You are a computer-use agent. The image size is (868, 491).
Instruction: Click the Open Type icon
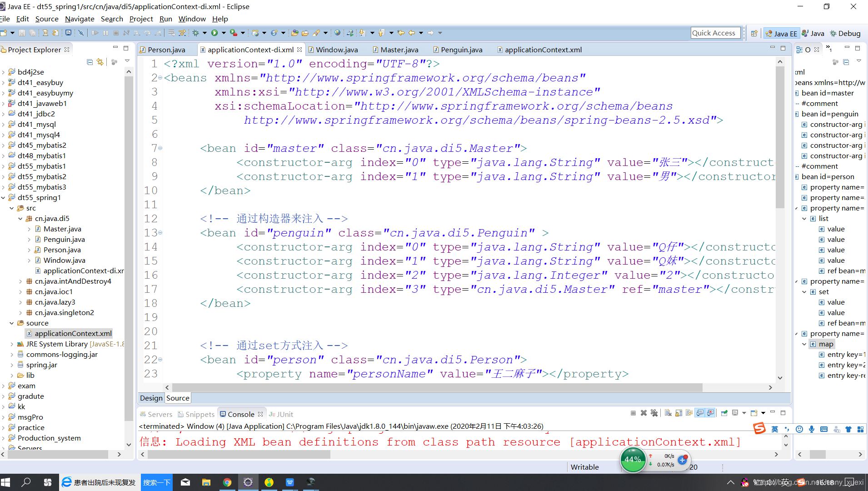pos(295,33)
